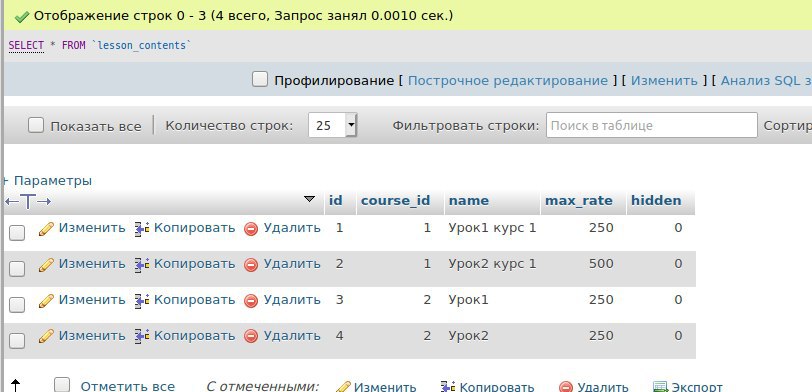Click the red delete icon in row id 2
The height and width of the screenshot is (392, 812).
point(251,265)
